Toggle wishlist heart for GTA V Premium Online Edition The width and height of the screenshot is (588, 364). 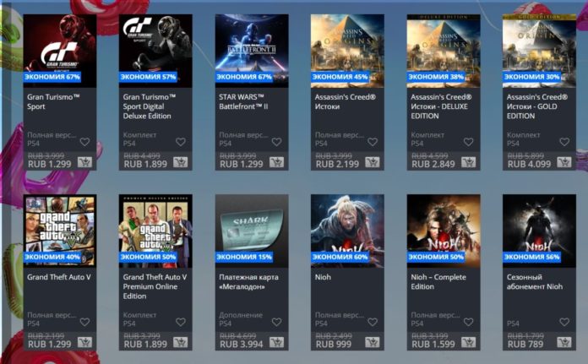[181, 322]
